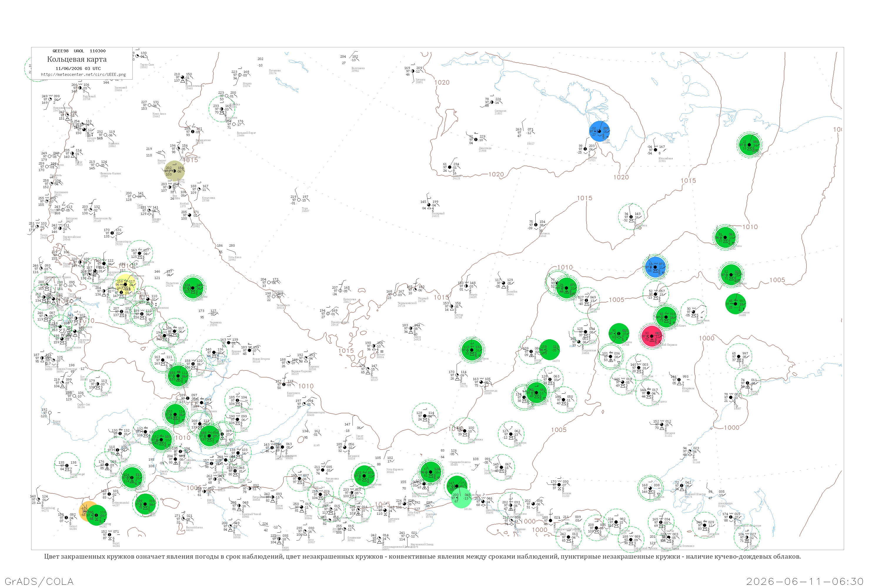
Task: Click the station label "Кики Акки"
Action: 159,113
